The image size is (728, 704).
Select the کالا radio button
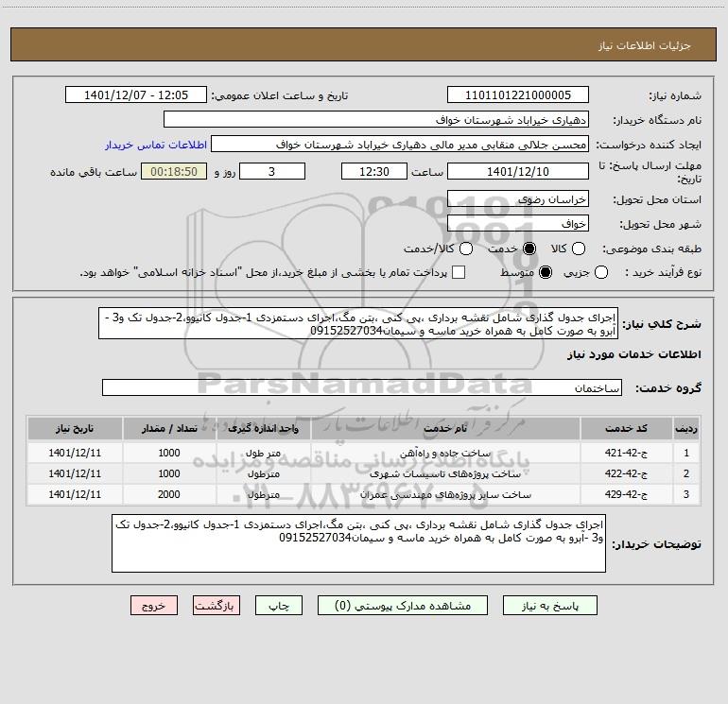[x=578, y=249]
